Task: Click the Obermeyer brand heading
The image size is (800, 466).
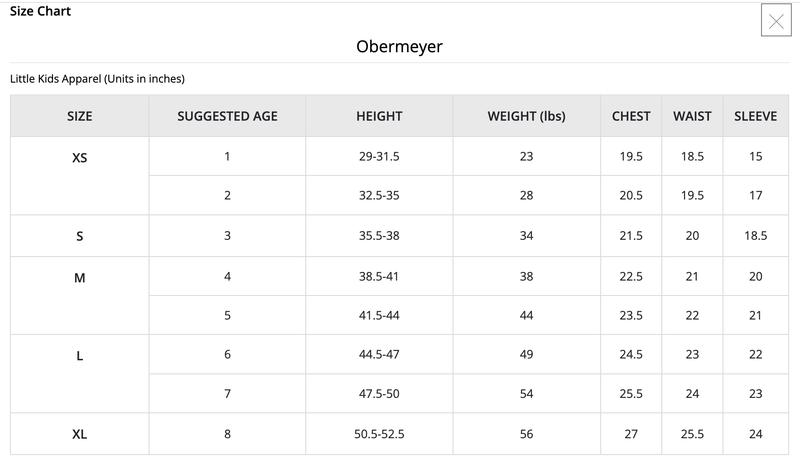Action: 399,47
